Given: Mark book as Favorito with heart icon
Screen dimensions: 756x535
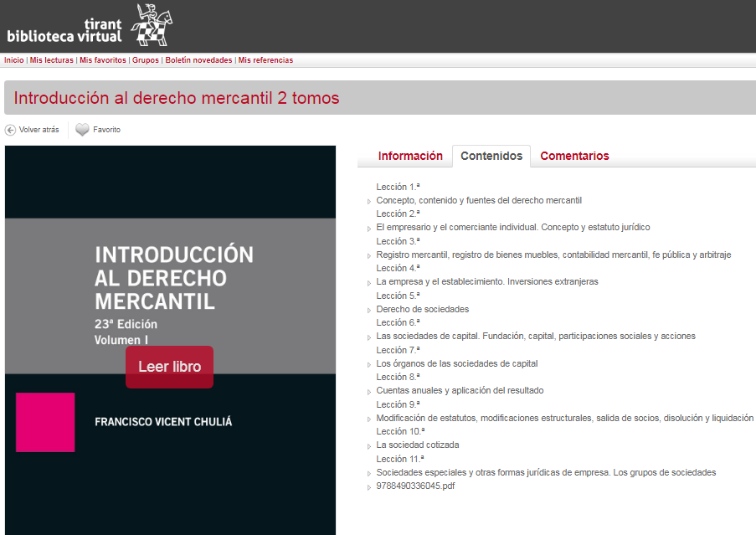Looking at the screenshot, I should click(x=82, y=130).
